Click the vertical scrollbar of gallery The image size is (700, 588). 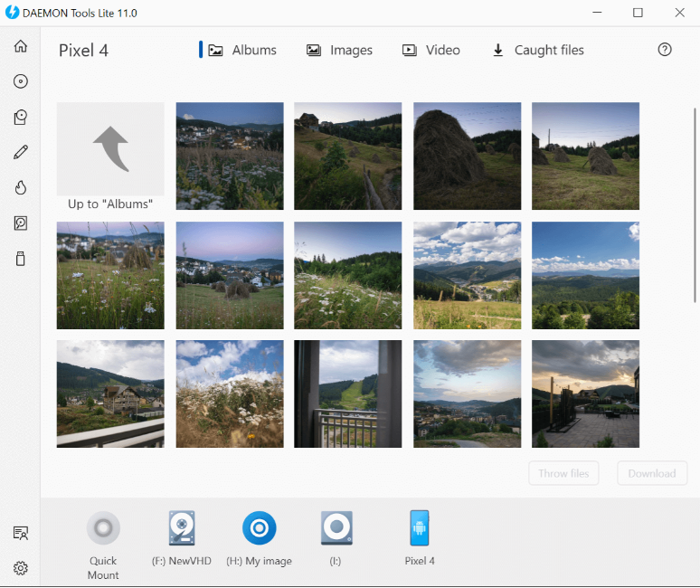pyautogui.click(x=695, y=205)
